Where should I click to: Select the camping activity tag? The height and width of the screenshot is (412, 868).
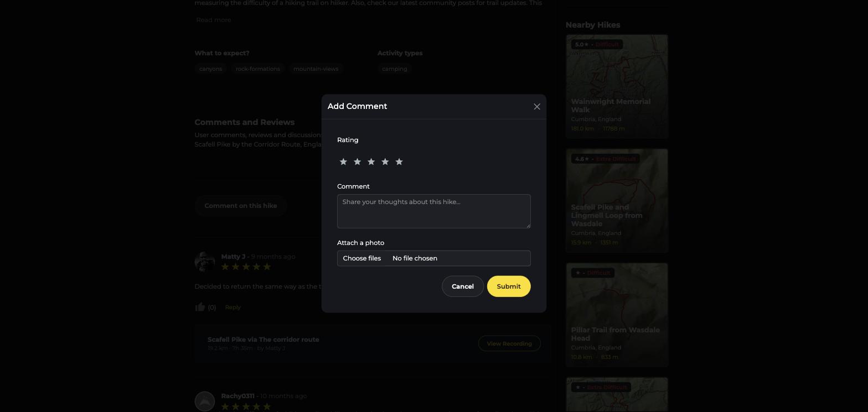click(x=395, y=69)
